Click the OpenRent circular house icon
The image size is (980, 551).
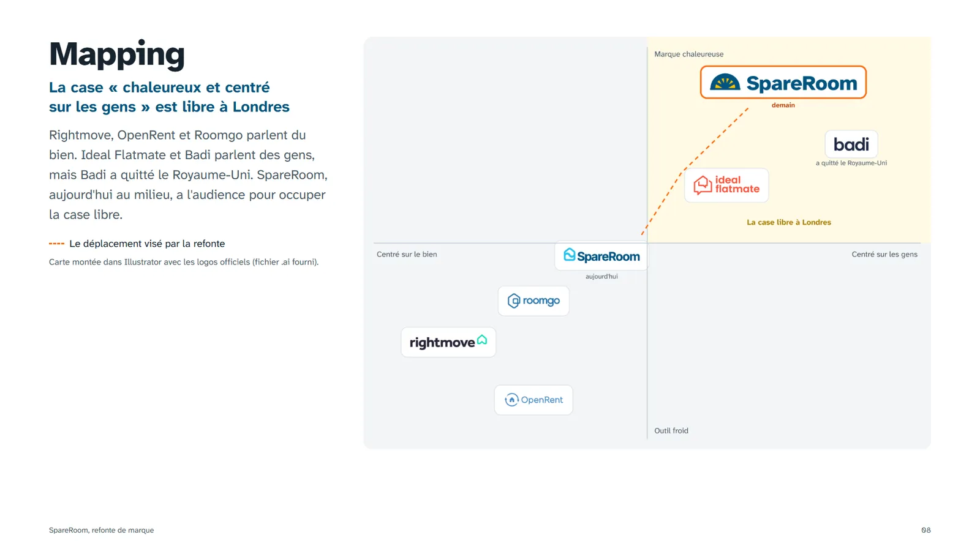[x=512, y=400]
